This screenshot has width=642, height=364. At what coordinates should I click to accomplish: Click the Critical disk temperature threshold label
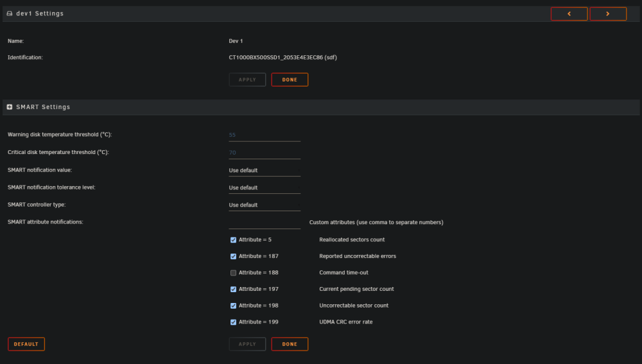coord(58,152)
